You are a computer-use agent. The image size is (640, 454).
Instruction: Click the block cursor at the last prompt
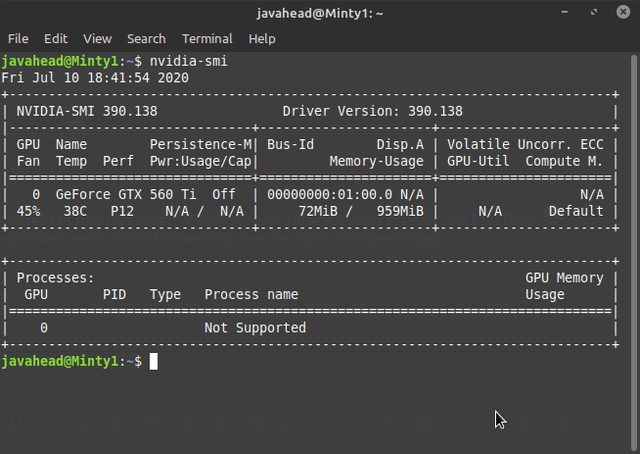[x=153, y=361]
